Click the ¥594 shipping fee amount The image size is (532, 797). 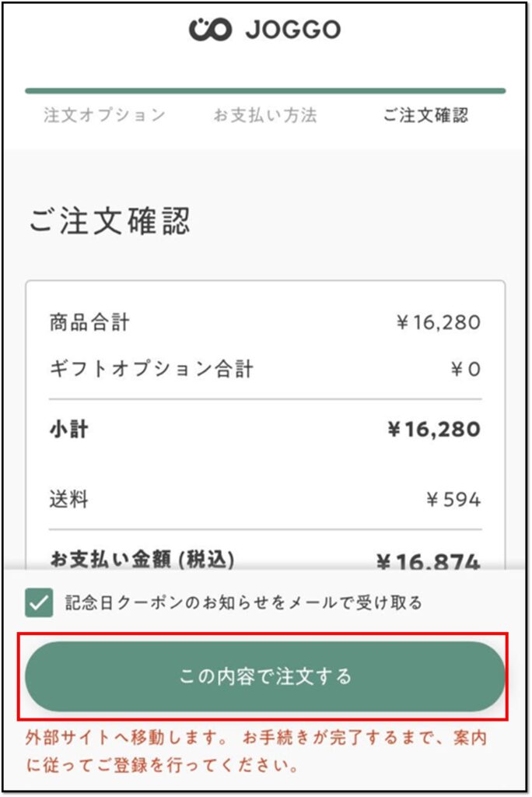[x=453, y=499]
